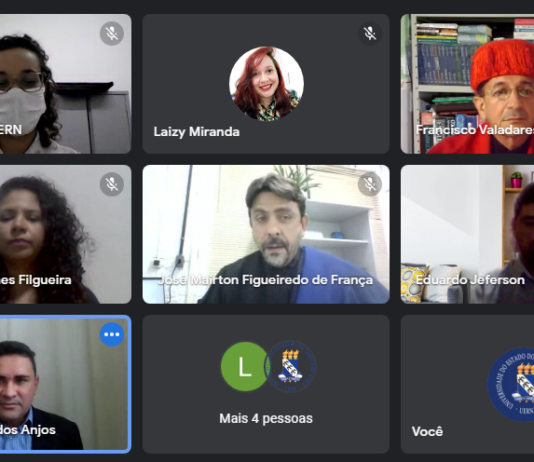Click the green L avatar circle
The width and height of the screenshot is (534, 462).
pyautogui.click(x=244, y=366)
